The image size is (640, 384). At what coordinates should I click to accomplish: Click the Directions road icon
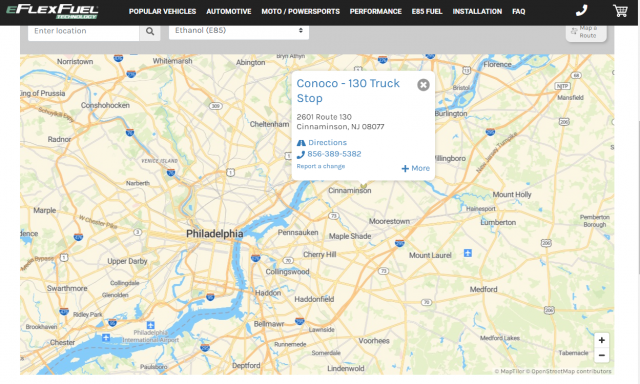pyautogui.click(x=301, y=143)
